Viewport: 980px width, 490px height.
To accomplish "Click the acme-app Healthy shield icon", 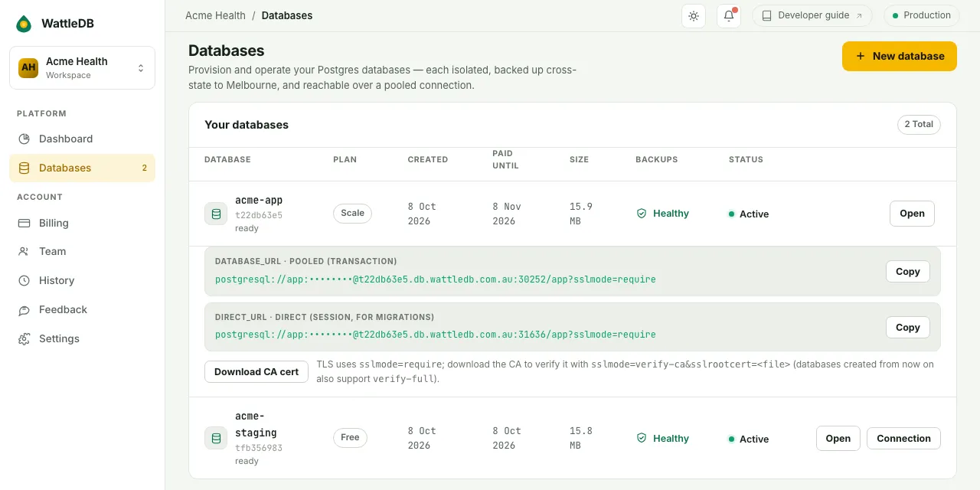I will click(x=642, y=214).
